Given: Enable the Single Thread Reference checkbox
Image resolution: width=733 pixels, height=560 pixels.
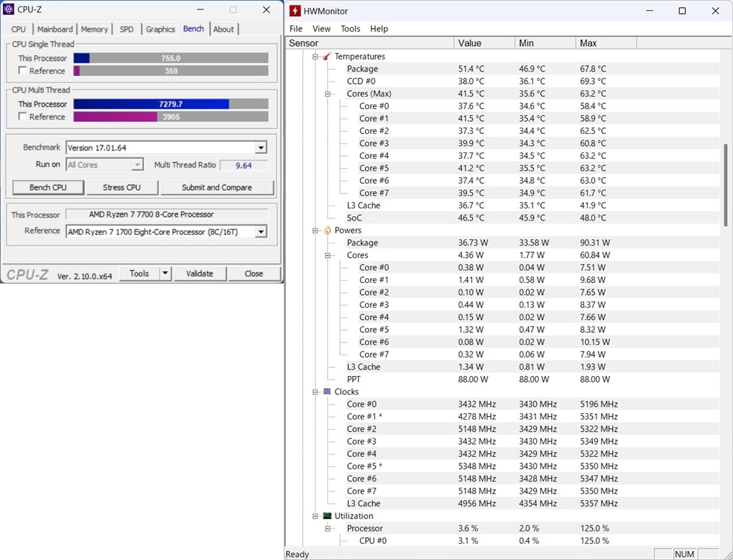Looking at the screenshot, I should pyautogui.click(x=22, y=70).
